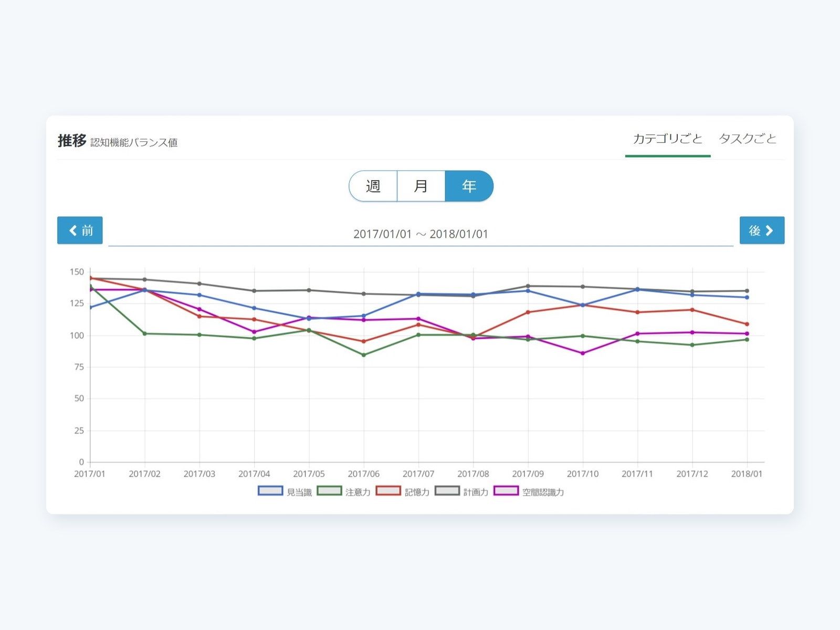Click the 見当識 data point at 2017/04

(254, 308)
